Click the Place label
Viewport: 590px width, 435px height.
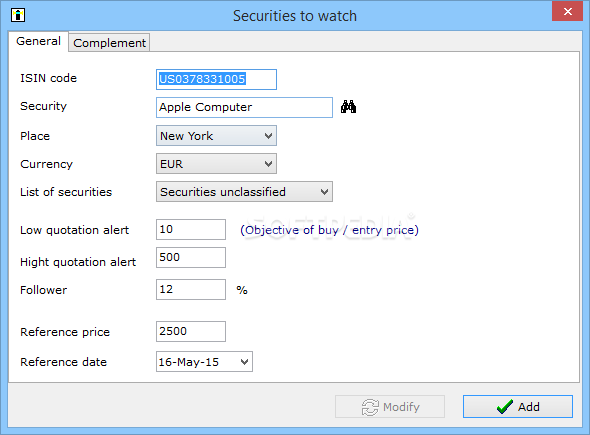35,136
